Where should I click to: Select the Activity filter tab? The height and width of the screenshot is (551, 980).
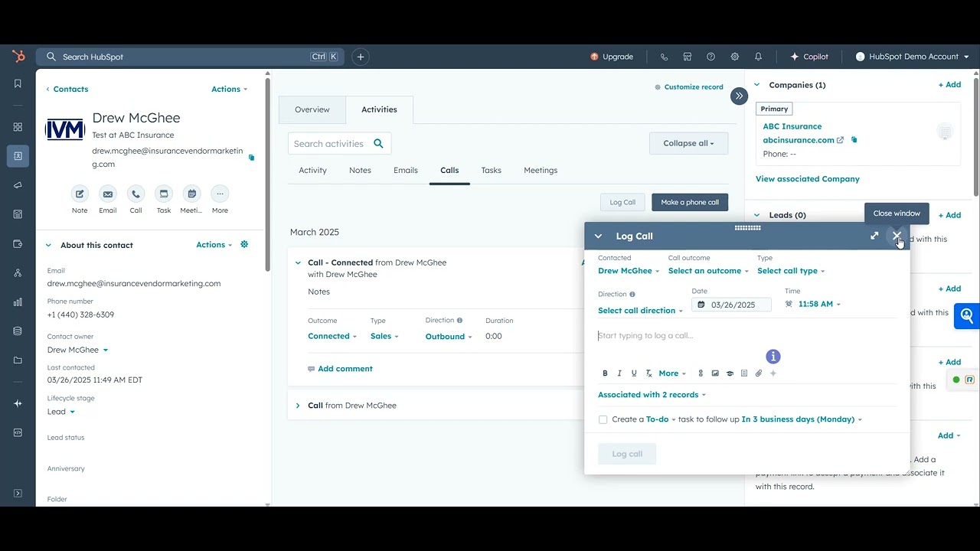click(312, 171)
